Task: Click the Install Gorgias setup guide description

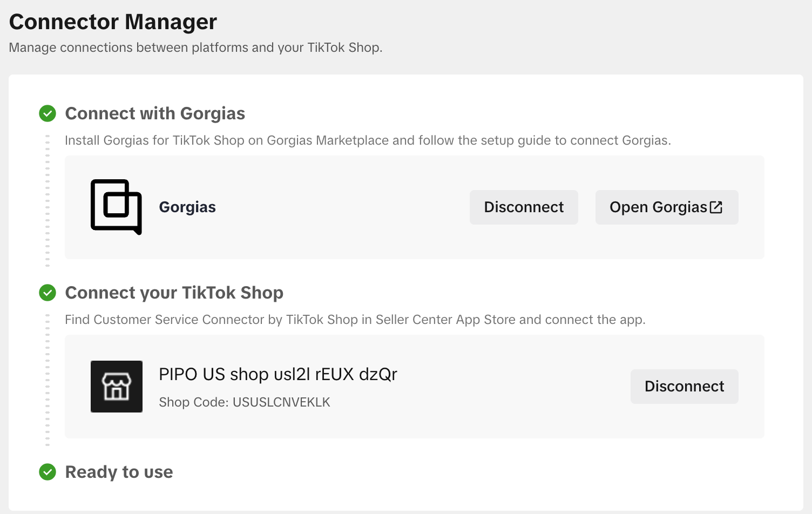Action: 368,140
